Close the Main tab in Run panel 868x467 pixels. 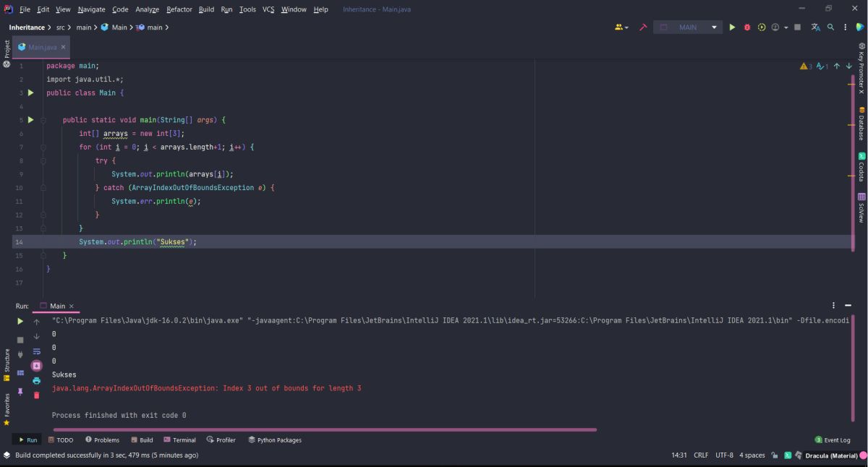click(x=71, y=306)
